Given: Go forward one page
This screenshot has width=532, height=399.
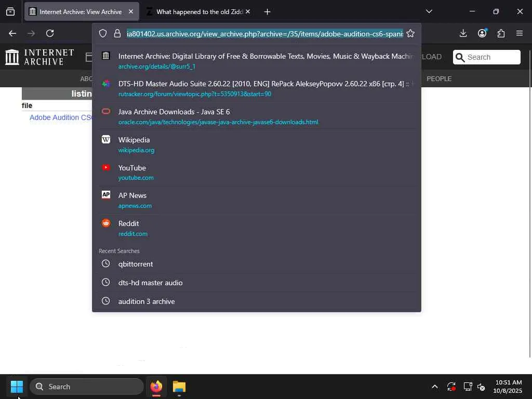Looking at the screenshot, I should (31, 33).
